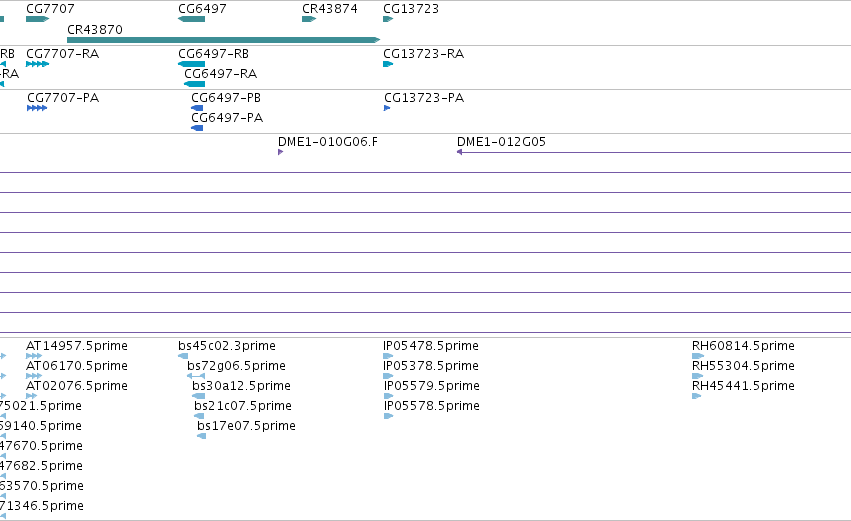Select the CR43874 gene label

point(329,9)
